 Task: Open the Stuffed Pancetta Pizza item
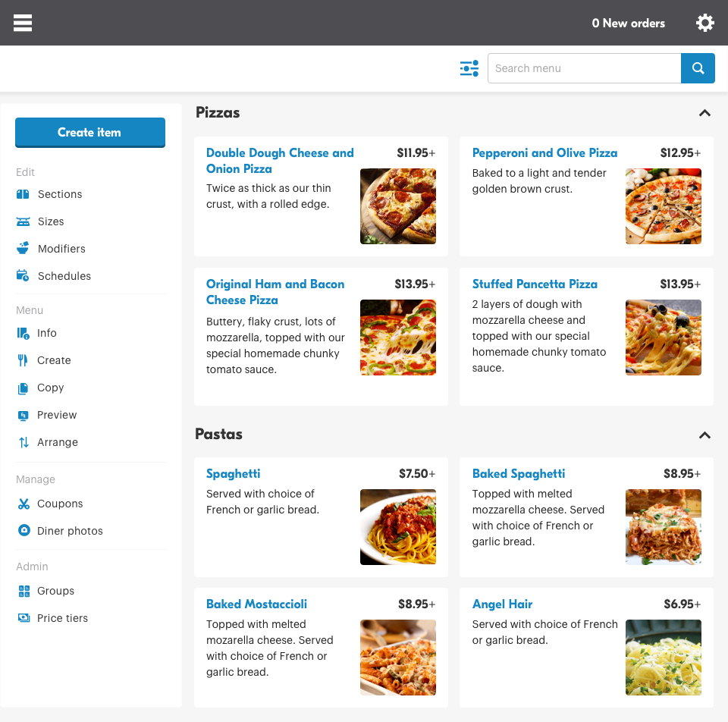point(535,284)
